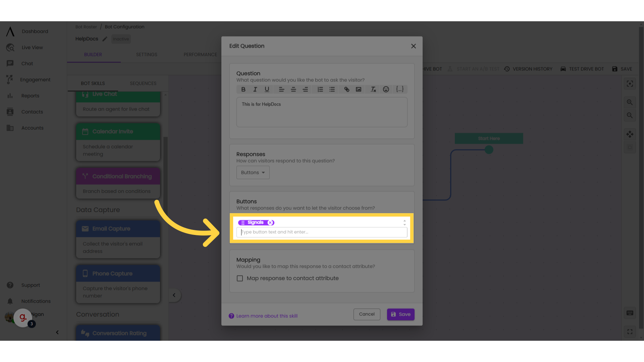This screenshot has width=644, height=362.
Task: Click the Italic formatting icon
Action: [x=255, y=89]
